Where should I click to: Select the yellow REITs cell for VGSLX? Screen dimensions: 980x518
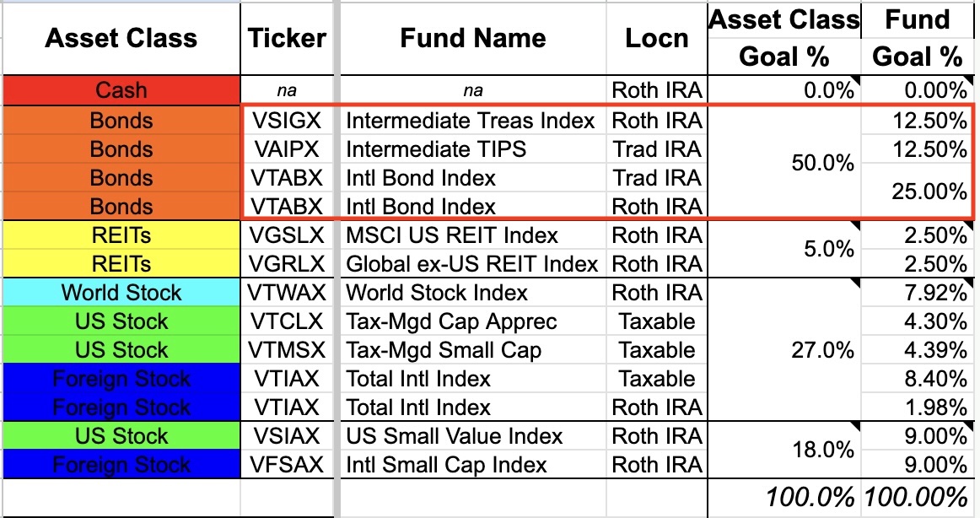pyautogui.click(x=121, y=235)
